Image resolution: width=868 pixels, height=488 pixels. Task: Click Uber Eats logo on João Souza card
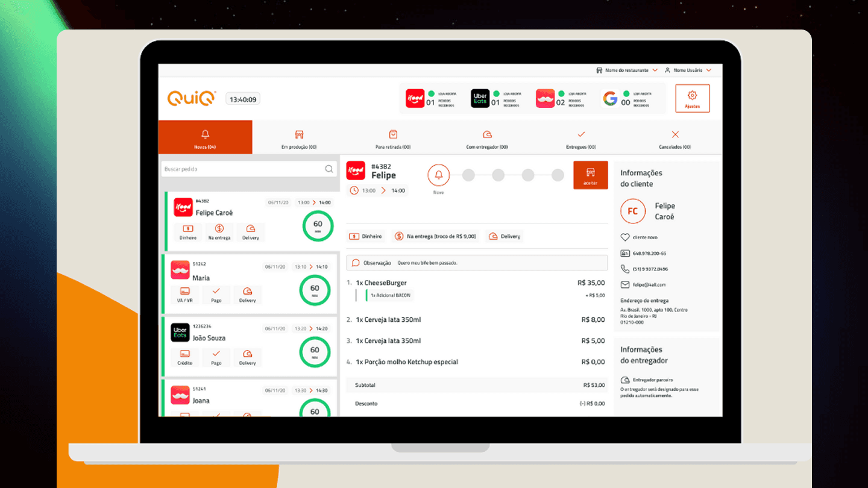coord(180,333)
